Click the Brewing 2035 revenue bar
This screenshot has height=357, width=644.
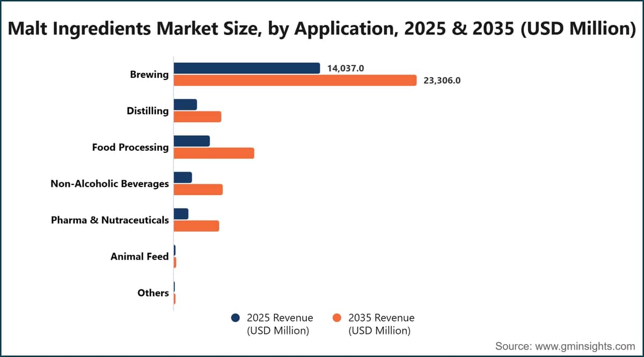pyautogui.click(x=295, y=80)
